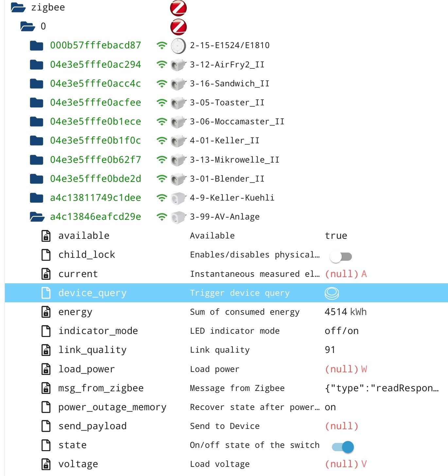
Task: Click the locked file icon for energy
Action: tap(46, 312)
